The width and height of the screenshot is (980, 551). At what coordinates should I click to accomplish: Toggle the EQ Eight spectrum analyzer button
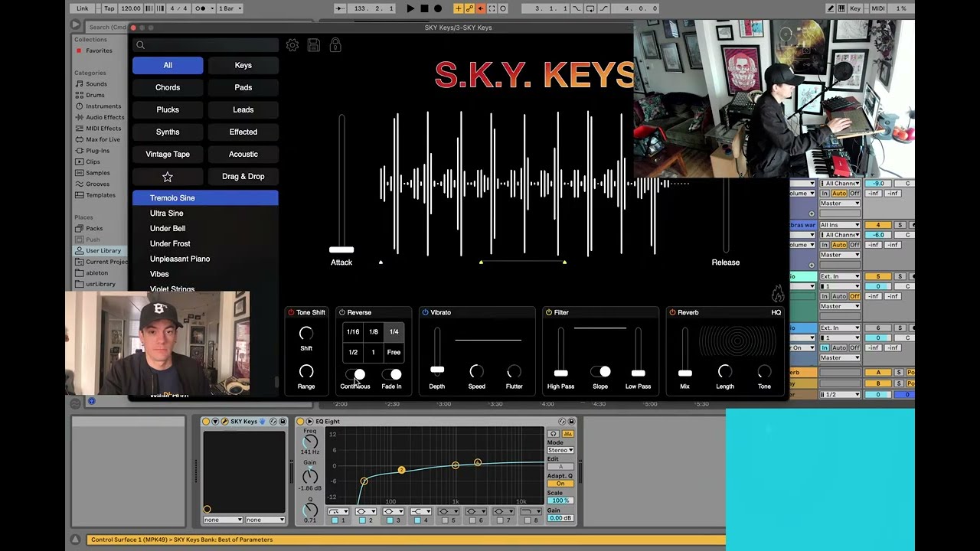pos(568,434)
